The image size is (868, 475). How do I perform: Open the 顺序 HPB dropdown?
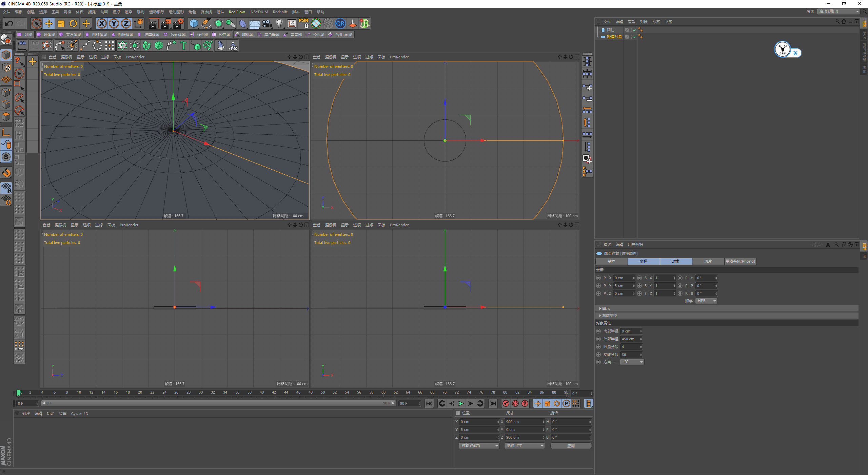tap(706, 301)
